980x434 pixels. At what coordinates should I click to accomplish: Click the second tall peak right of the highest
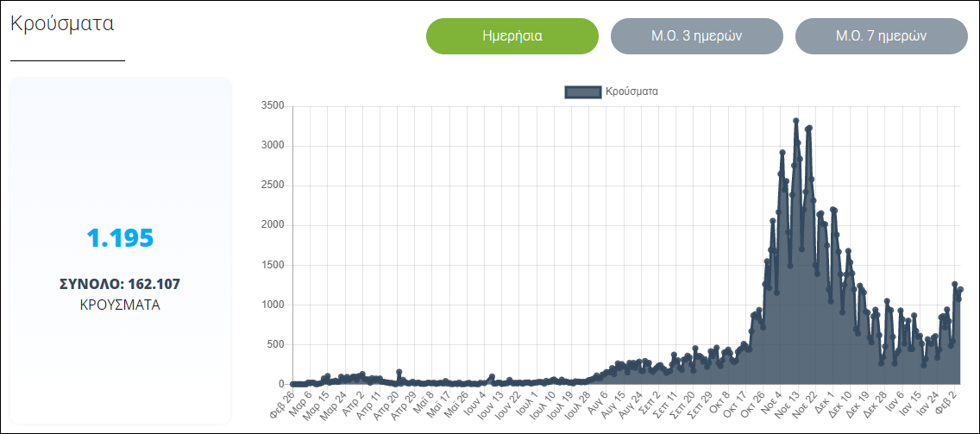tap(809, 129)
